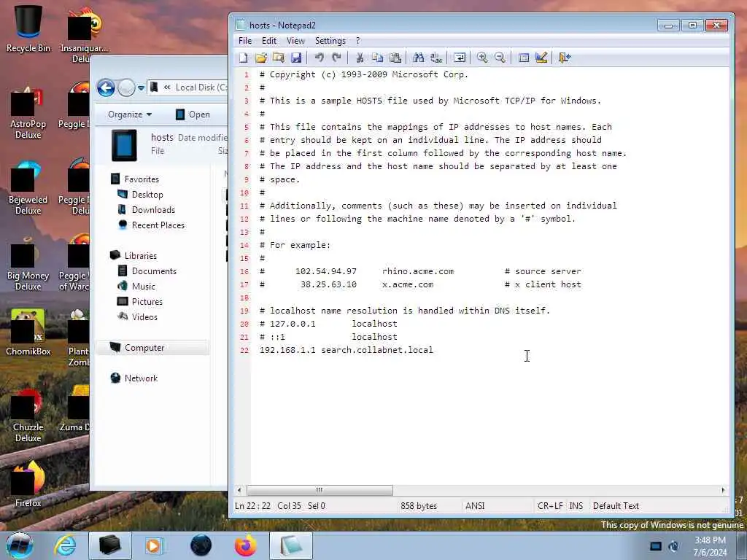Open the Edit menu in Notepad2
This screenshot has width=747, height=560.
[269, 41]
